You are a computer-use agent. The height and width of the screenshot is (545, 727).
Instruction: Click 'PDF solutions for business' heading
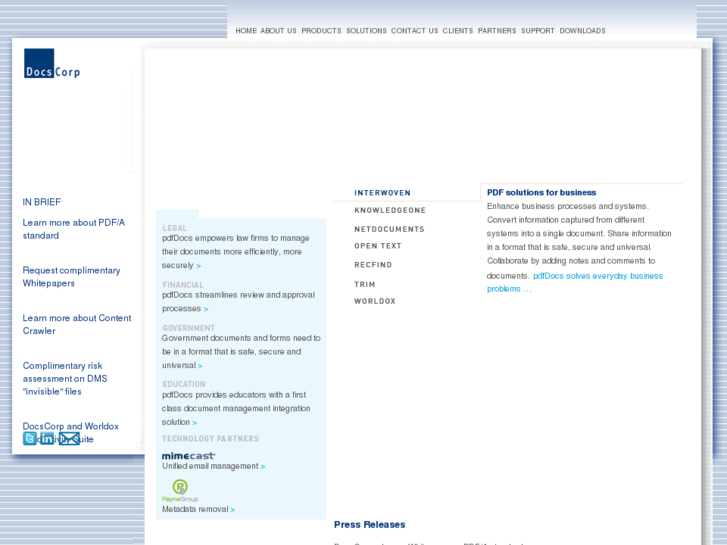tap(541, 192)
